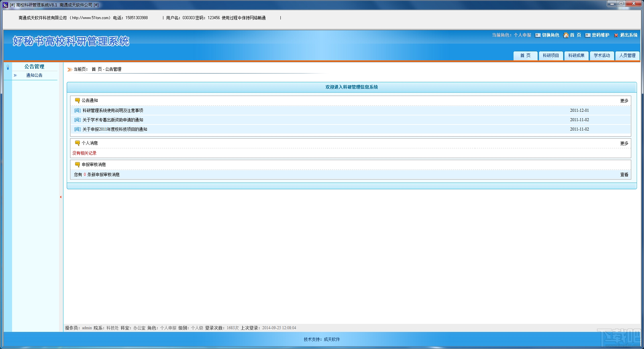
Task: Click 院系: 科技处 in status bar
Action: tap(106, 328)
